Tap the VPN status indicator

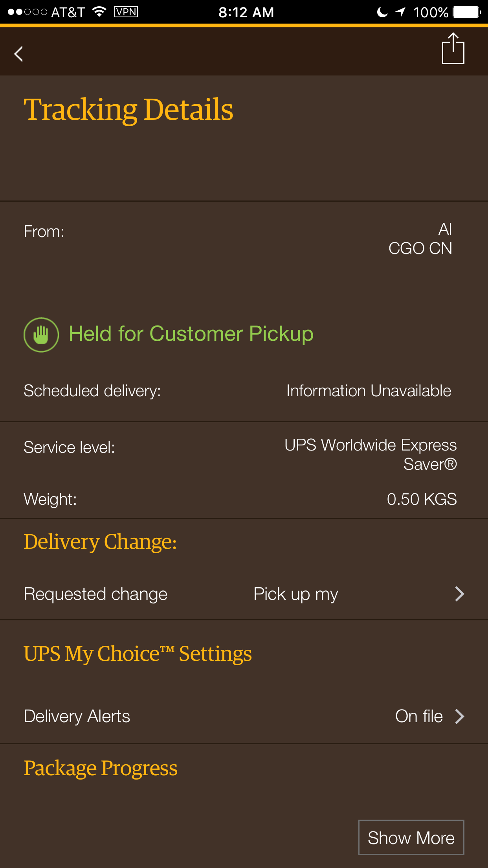126,12
